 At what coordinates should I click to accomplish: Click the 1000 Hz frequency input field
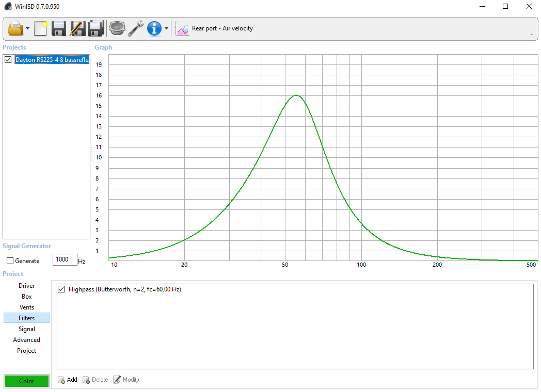point(65,259)
